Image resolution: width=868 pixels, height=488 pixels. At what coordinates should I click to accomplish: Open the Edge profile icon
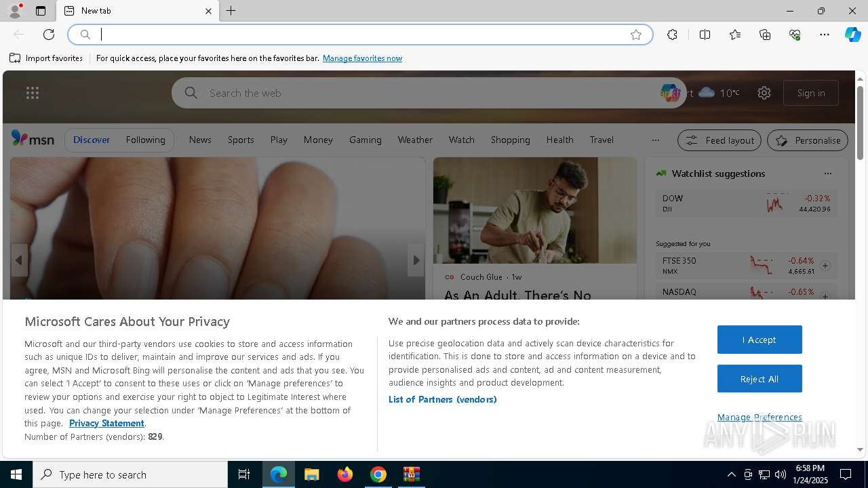coord(14,11)
